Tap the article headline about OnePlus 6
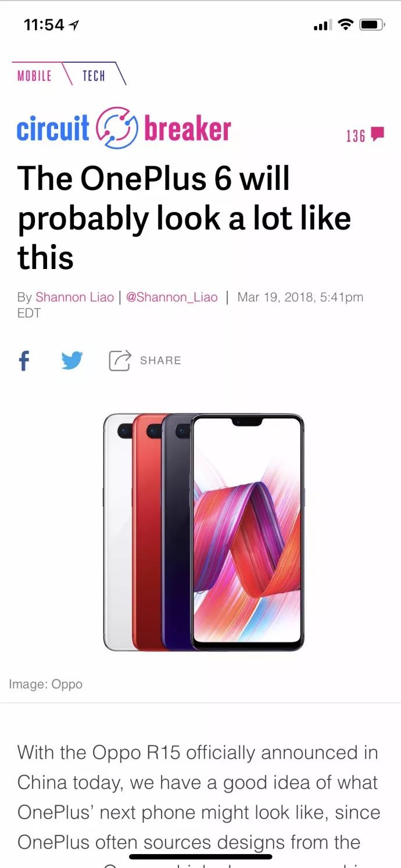The width and height of the screenshot is (401, 868). pos(184,218)
